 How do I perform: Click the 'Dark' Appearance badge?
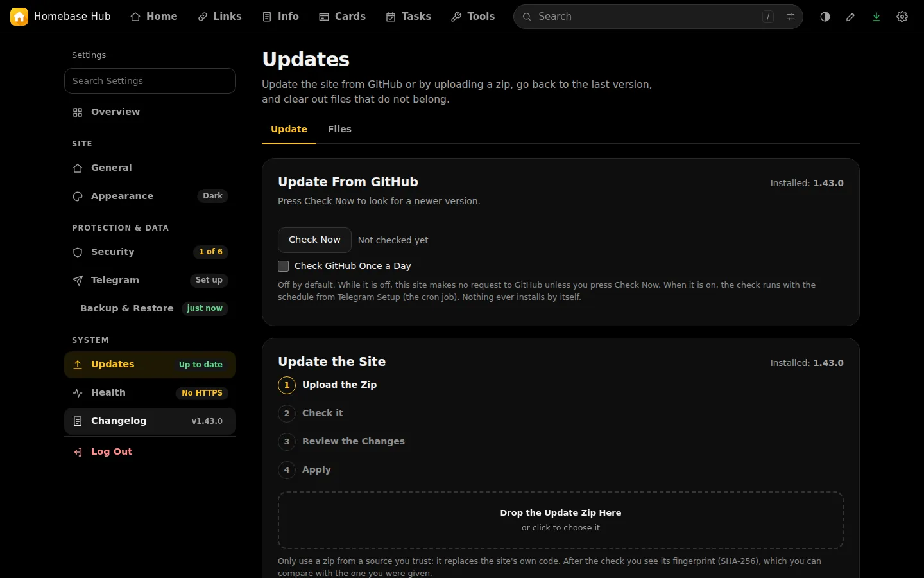[213, 196]
